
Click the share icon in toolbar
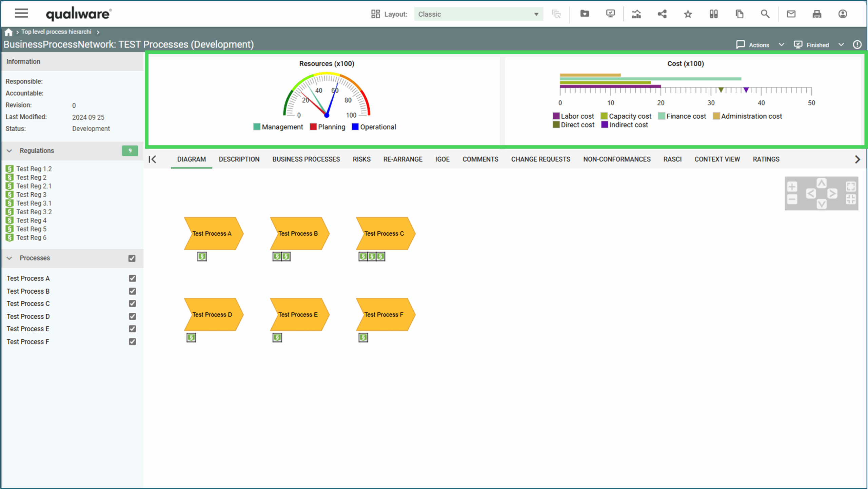coord(662,14)
